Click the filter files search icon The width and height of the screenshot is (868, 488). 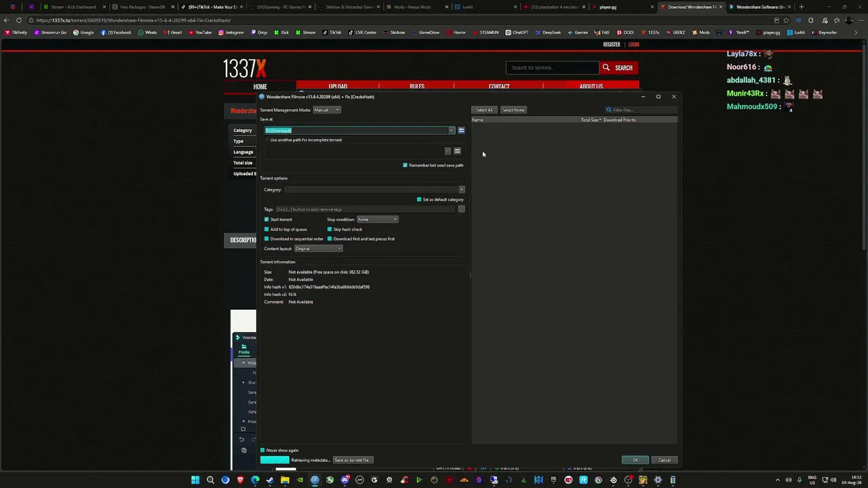pyautogui.click(x=609, y=110)
